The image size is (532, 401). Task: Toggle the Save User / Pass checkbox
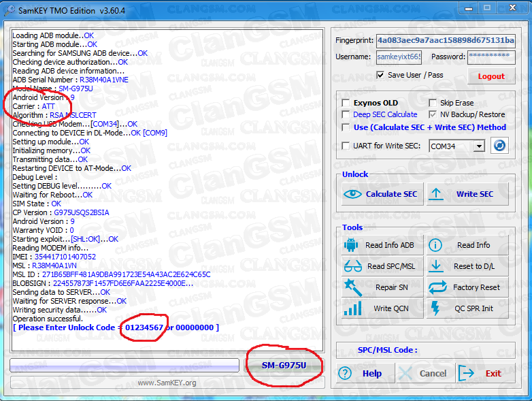[380, 75]
